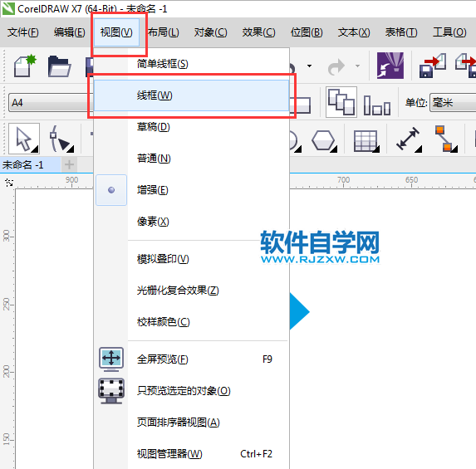
Task: Switch to the 未命名 -1 document tab
Action: pos(31,164)
